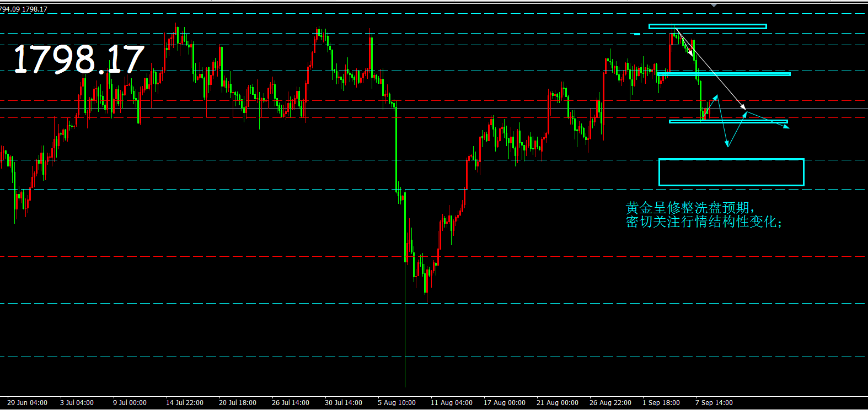
Task: Click the '11 Aug 04:00' time axis label
Action: tap(452, 403)
